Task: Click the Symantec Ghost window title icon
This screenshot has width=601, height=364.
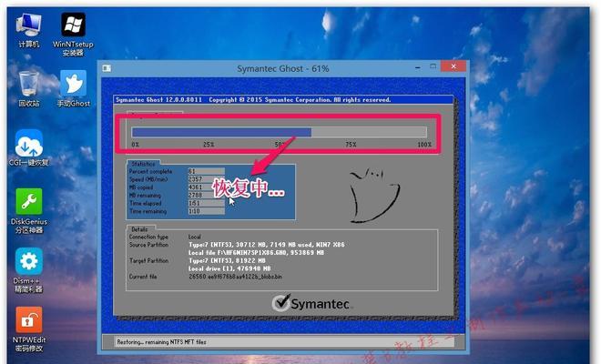Action: 107,68
